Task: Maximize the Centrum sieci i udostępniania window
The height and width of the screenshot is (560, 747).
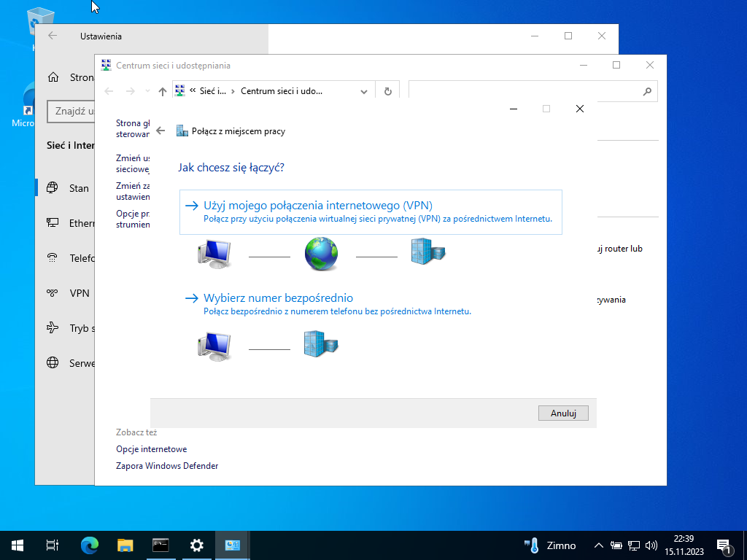Action: 616,65
